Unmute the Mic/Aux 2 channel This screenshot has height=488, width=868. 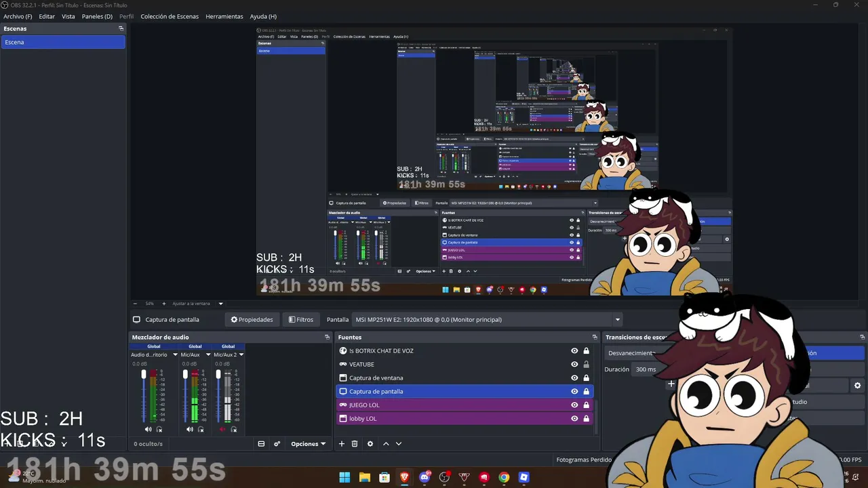(222, 429)
